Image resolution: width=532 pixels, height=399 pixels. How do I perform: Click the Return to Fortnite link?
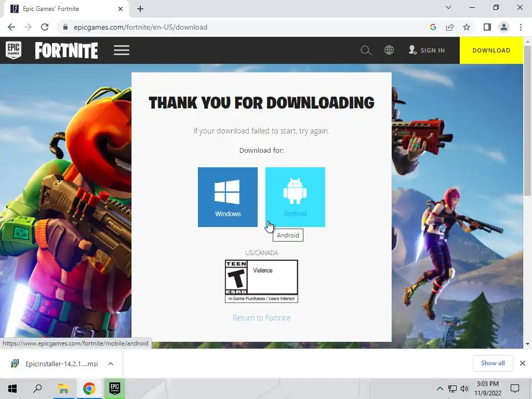tap(262, 318)
